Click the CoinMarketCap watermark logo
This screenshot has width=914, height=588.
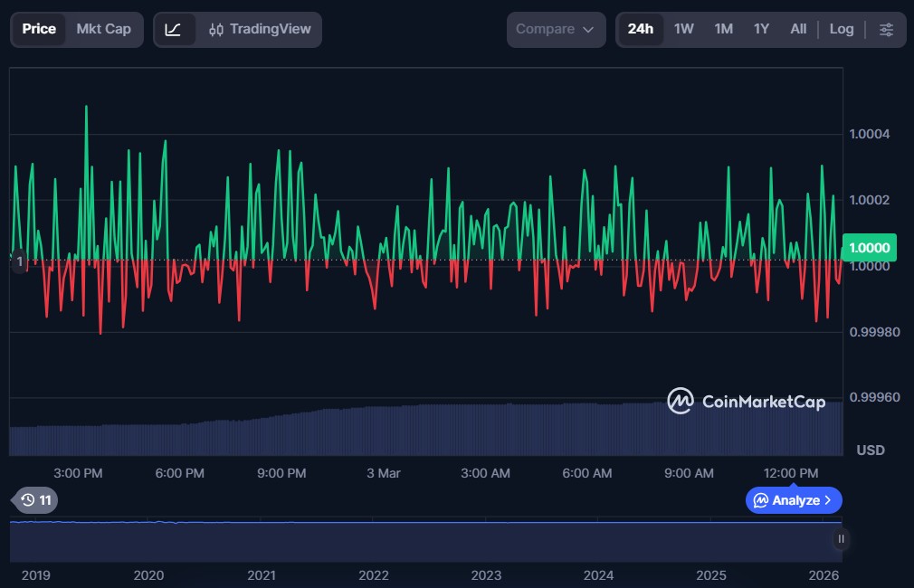click(x=746, y=402)
